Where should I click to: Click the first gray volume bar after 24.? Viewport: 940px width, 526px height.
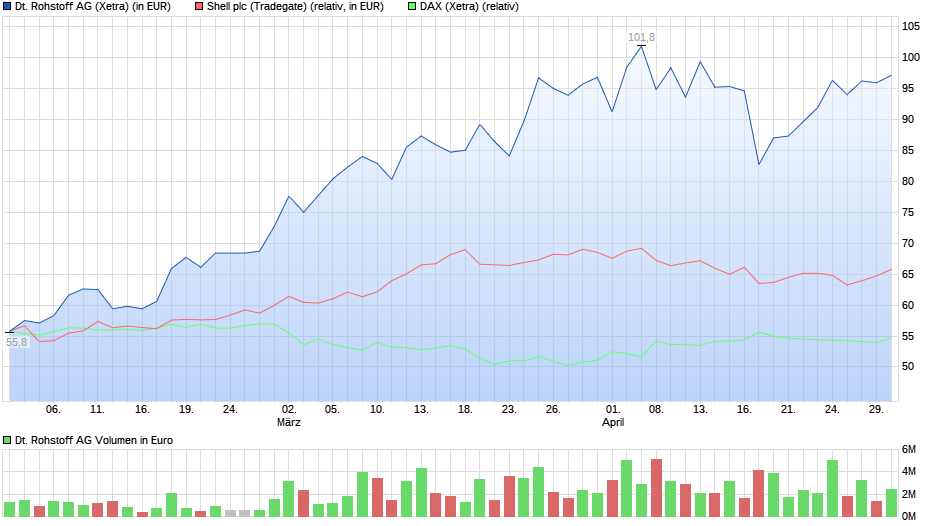(230, 513)
